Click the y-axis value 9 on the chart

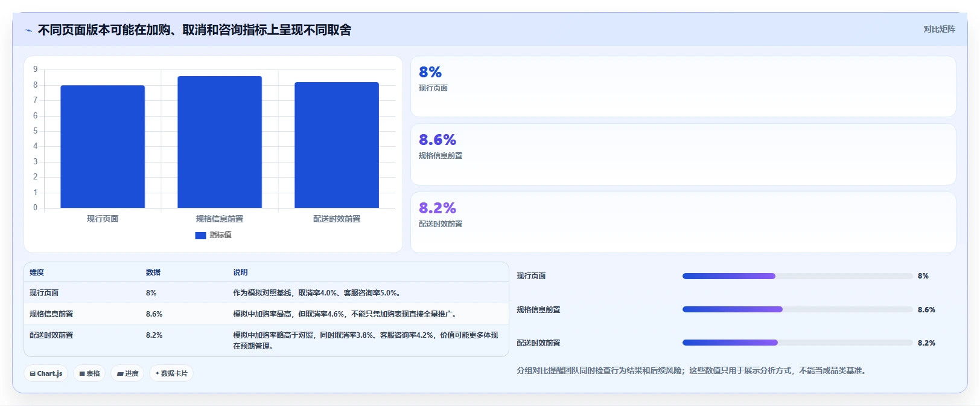click(36, 69)
